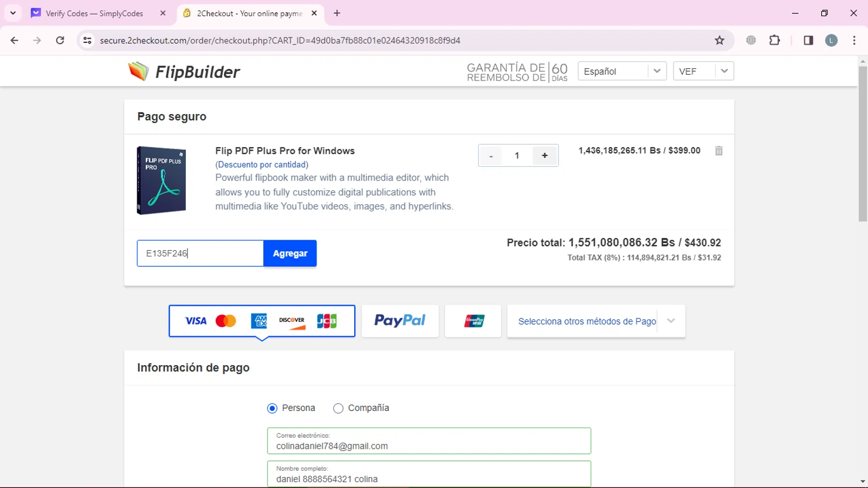Select the Persona radio button
The height and width of the screenshot is (488, 868).
click(x=273, y=409)
